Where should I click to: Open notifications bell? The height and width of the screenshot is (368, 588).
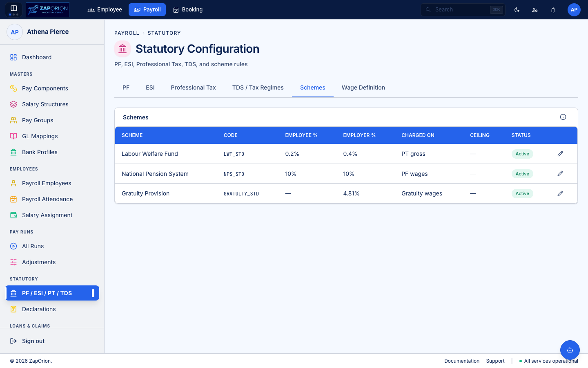[553, 10]
